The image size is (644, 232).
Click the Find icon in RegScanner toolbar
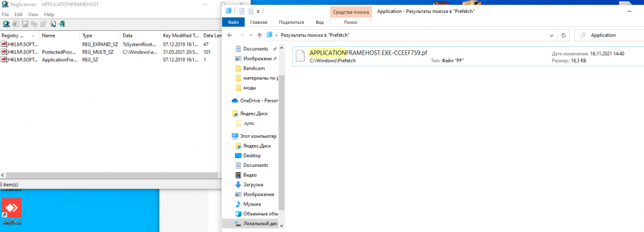pyautogui.click(x=53, y=24)
